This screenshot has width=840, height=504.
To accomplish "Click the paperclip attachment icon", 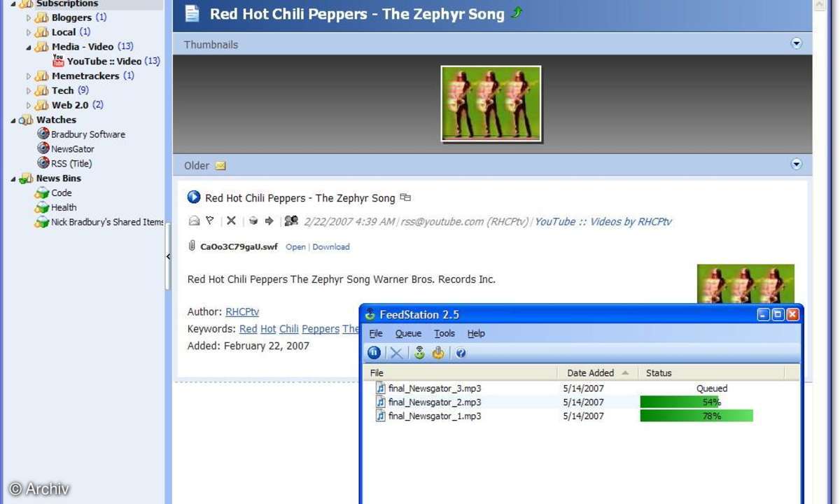I will point(192,246).
